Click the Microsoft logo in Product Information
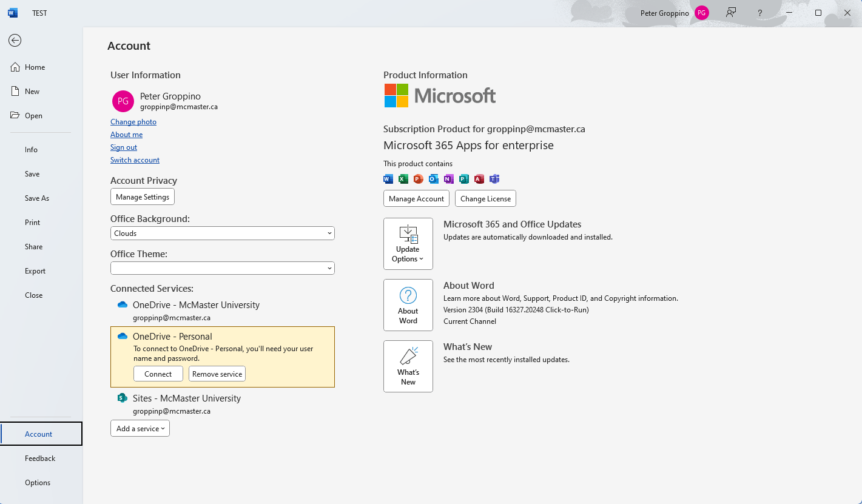The height and width of the screenshot is (504, 862). 440,96
